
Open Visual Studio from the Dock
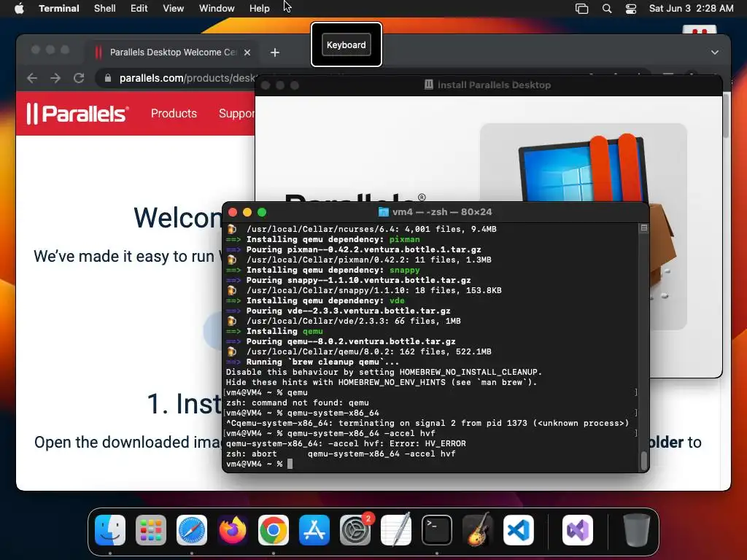578,530
